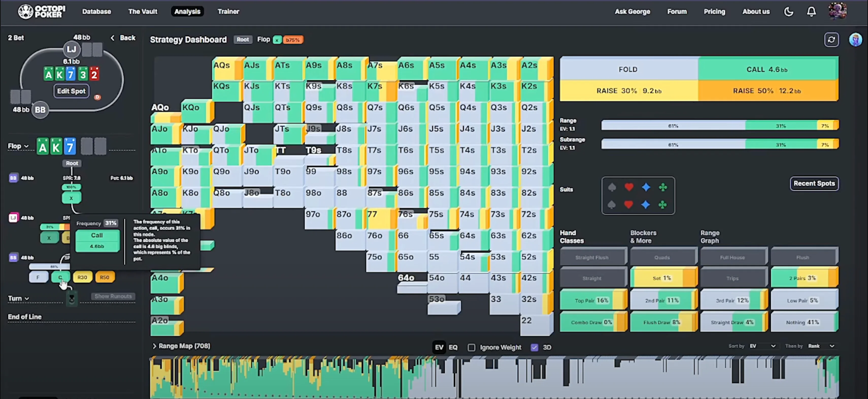Toggle the 3D view checkbox
This screenshot has height=399, width=868.
pos(535,347)
